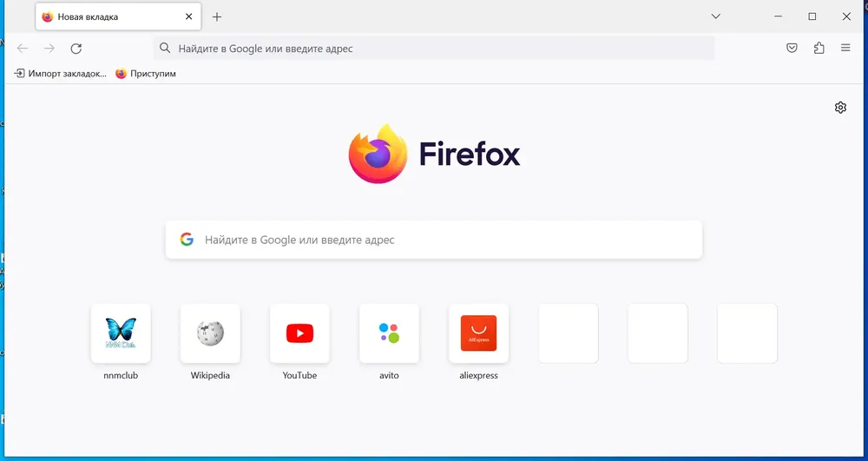This screenshot has width=868, height=461.
Task: Open the avito shortcut tile
Action: pyautogui.click(x=389, y=333)
